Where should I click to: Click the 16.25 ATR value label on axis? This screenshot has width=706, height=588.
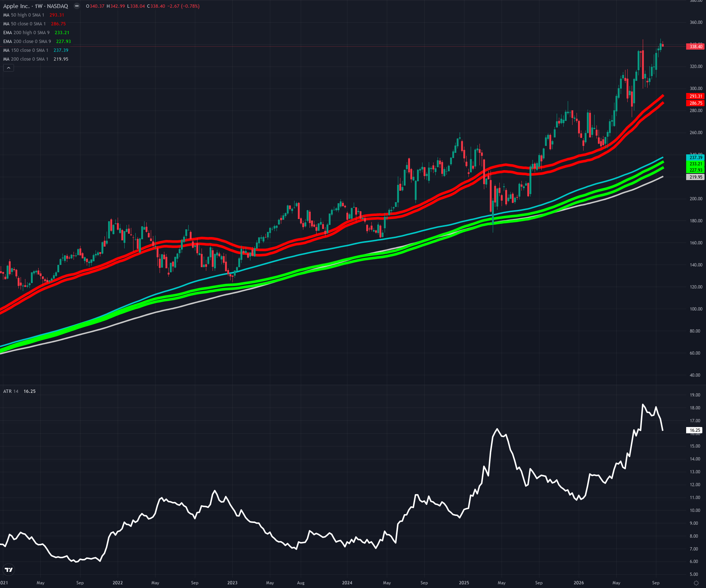point(695,430)
